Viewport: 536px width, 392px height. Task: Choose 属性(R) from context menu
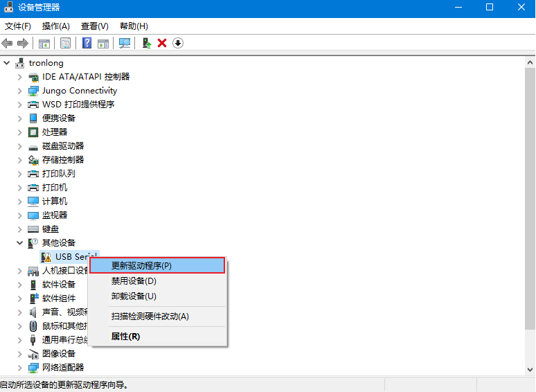coord(157,337)
